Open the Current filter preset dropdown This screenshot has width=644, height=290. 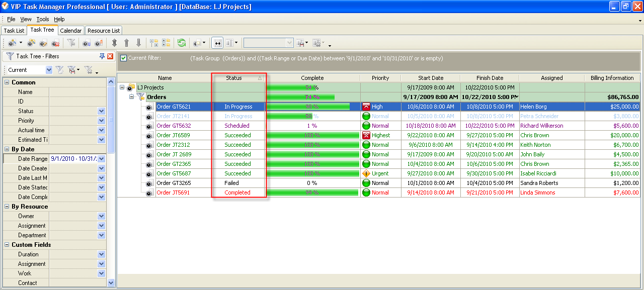pos(49,70)
